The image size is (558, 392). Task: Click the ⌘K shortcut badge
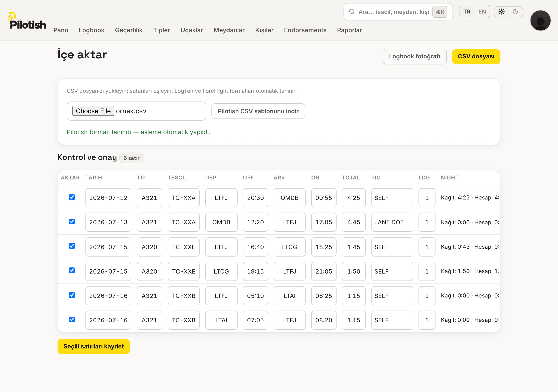440,12
